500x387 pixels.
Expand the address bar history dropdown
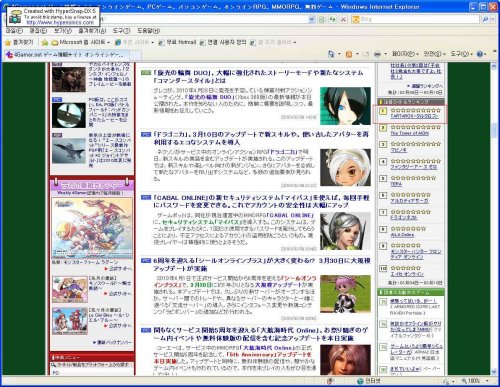(312, 20)
